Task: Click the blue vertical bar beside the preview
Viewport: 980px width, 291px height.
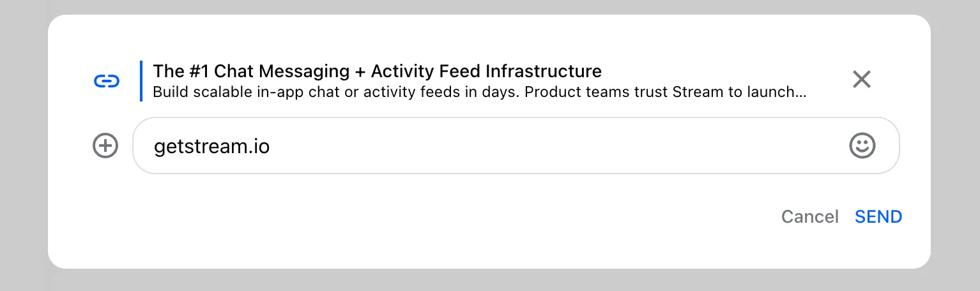Action: tap(141, 81)
